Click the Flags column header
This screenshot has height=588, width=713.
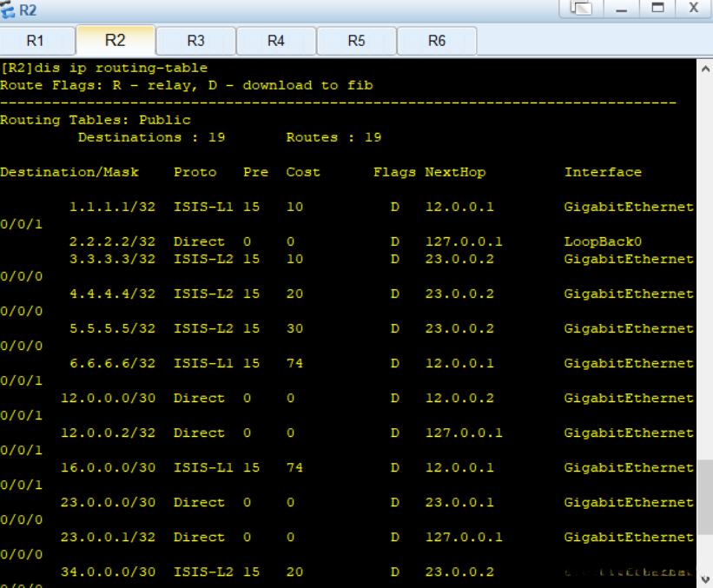coord(394,172)
